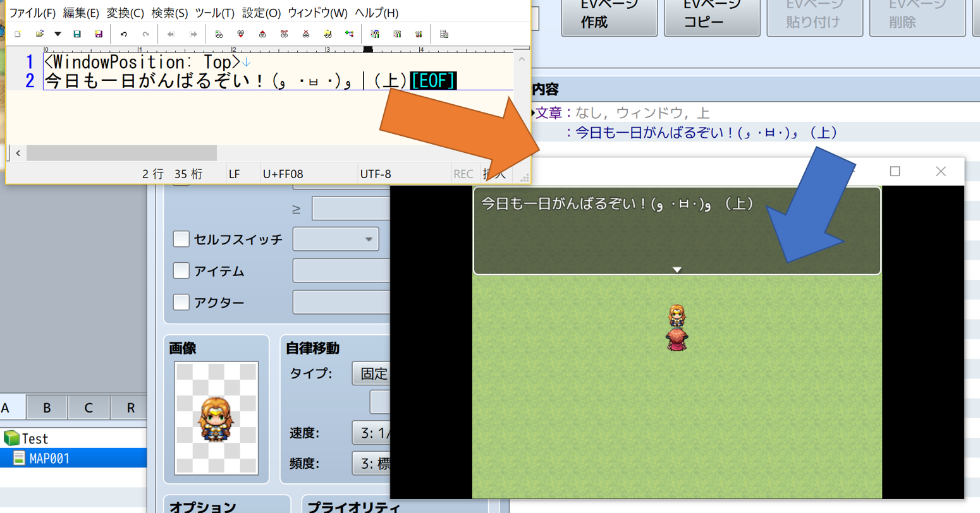The image size is (980, 513).
Task: Create a new file in editor toolbar
Action: coord(18,34)
